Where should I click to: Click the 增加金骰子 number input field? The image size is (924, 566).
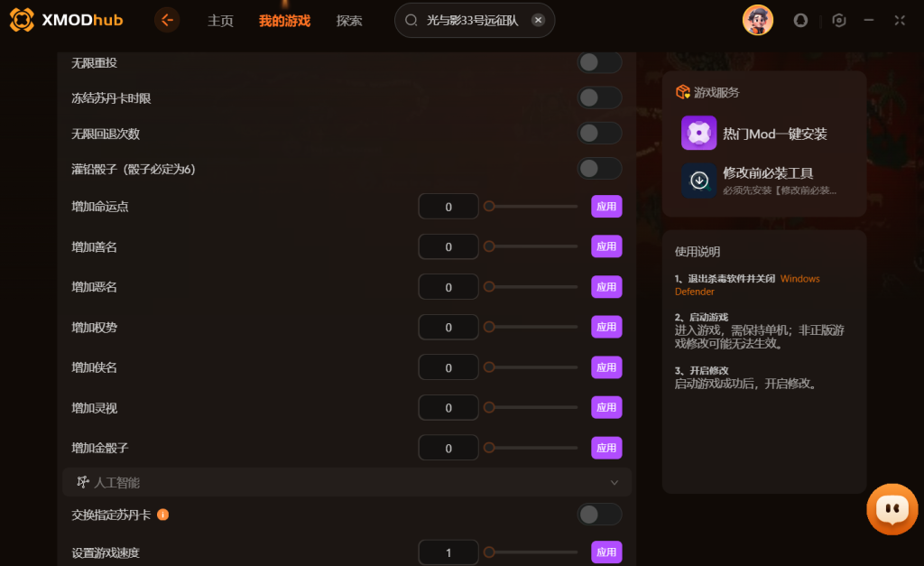click(448, 448)
